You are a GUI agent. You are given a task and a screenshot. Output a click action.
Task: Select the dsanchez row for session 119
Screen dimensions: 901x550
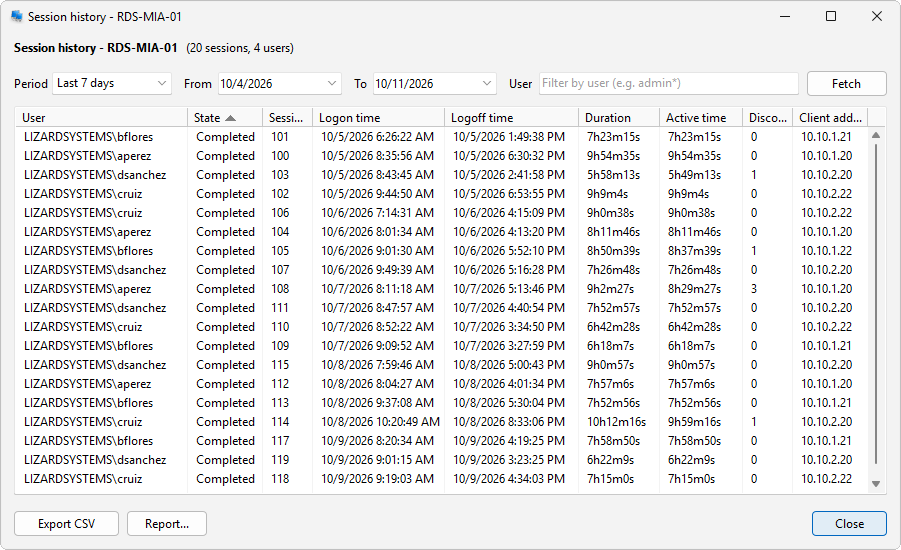[x=441, y=459]
